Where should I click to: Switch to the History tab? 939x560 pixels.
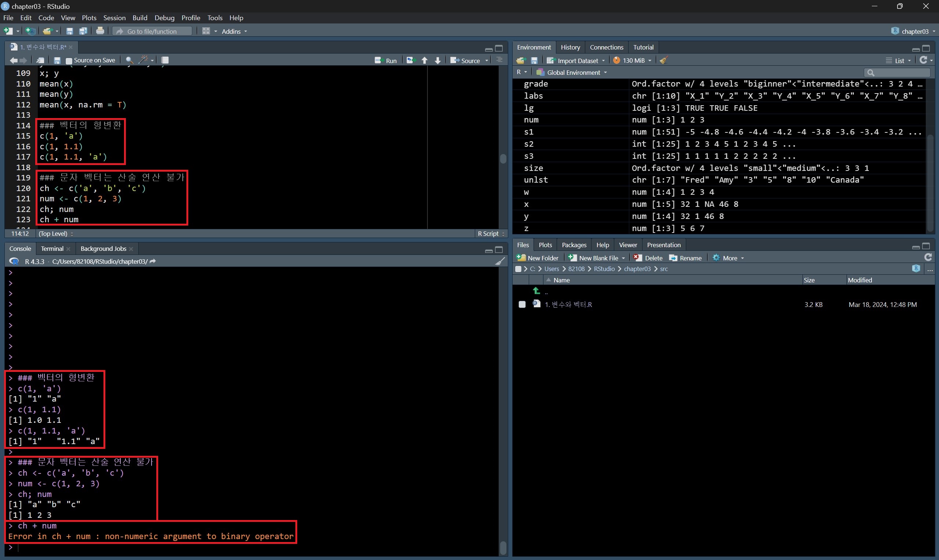(570, 47)
